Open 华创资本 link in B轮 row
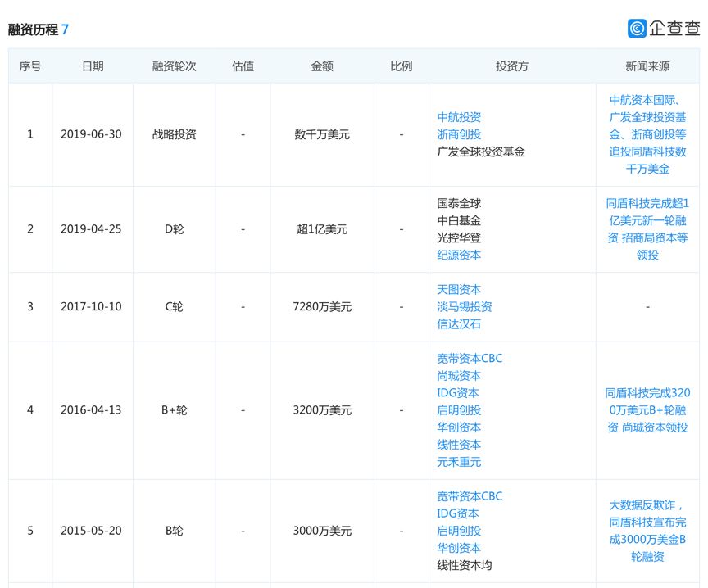 coord(459,549)
